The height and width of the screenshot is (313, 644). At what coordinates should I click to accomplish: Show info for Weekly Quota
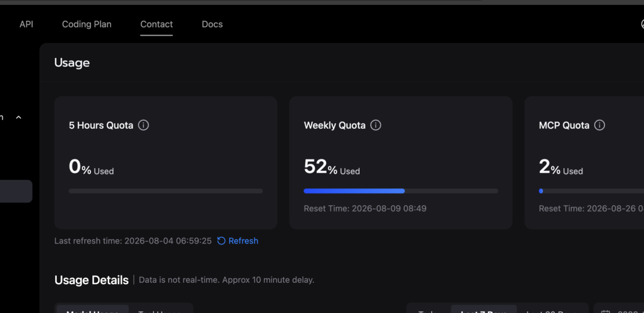click(376, 125)
